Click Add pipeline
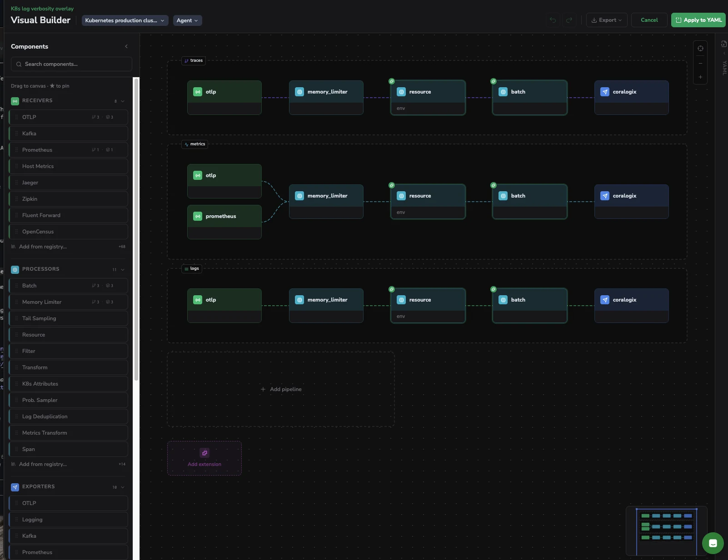This screenshot has height=560, width=728. tap(281, 389)
